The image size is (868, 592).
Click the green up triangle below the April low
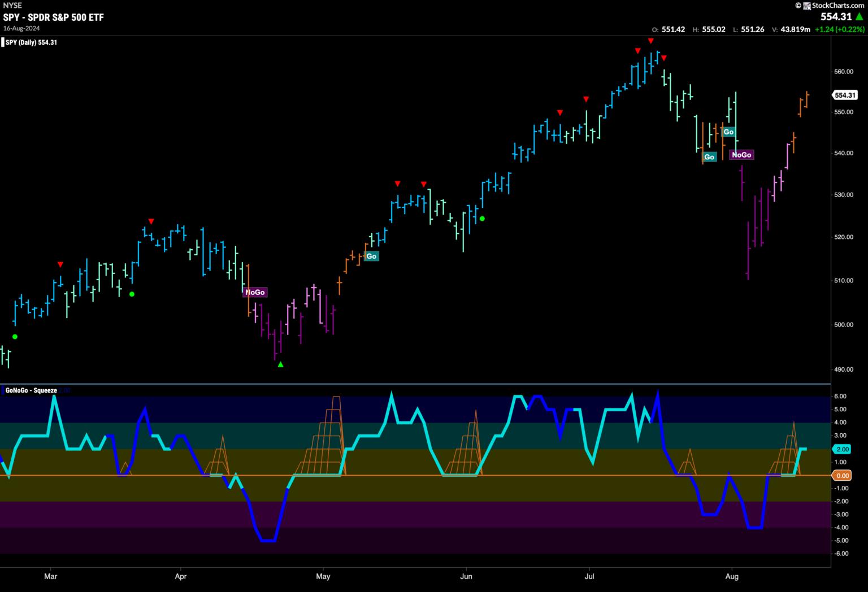(281, 364)
